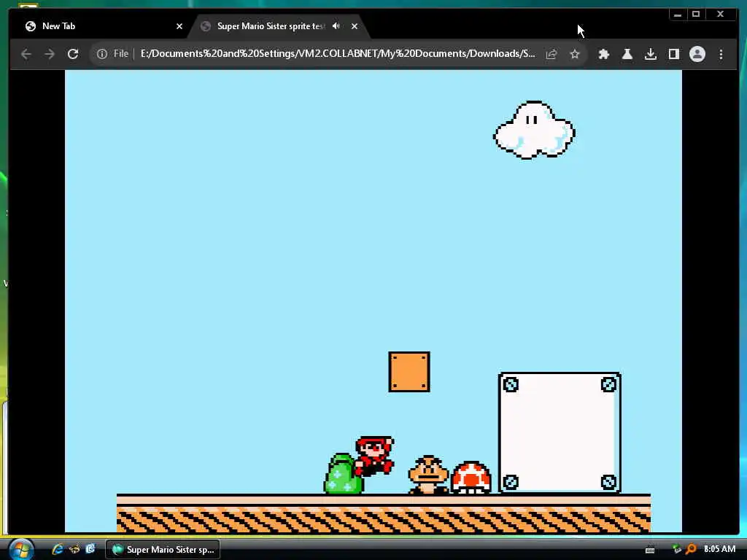The height and width of the screenshot is (560, 747).
Task: Click the green bush sprite
Action: (341, 474)
